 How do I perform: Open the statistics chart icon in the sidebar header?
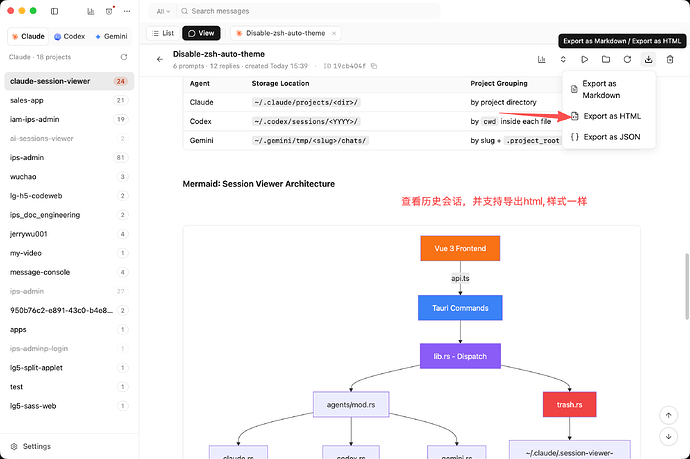(91, 11)
